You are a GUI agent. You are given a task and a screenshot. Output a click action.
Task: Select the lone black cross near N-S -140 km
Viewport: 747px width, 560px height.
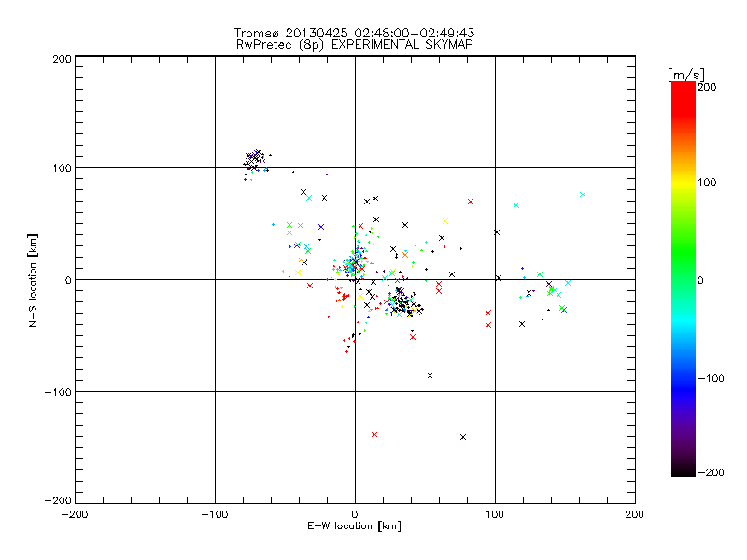(463, 437)
